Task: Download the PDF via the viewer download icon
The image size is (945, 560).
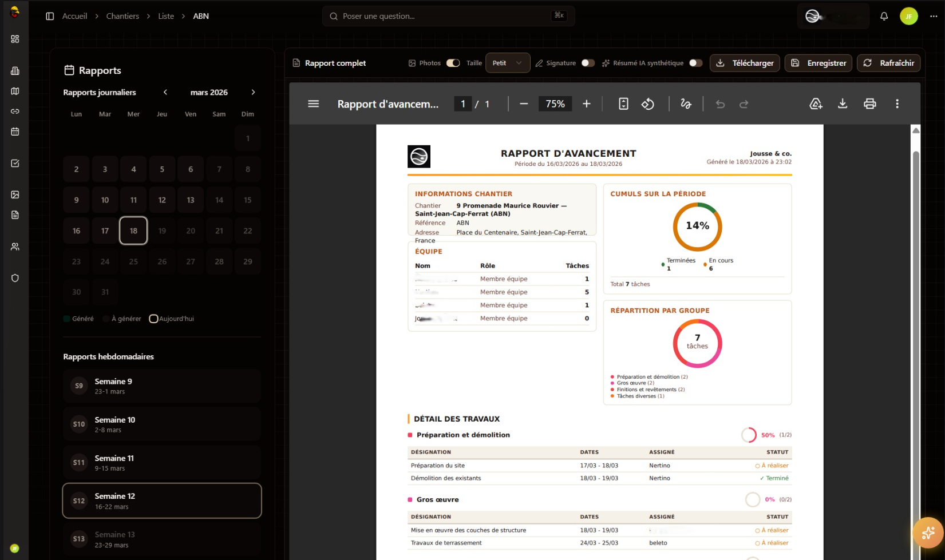Action: tap(843, 104)
